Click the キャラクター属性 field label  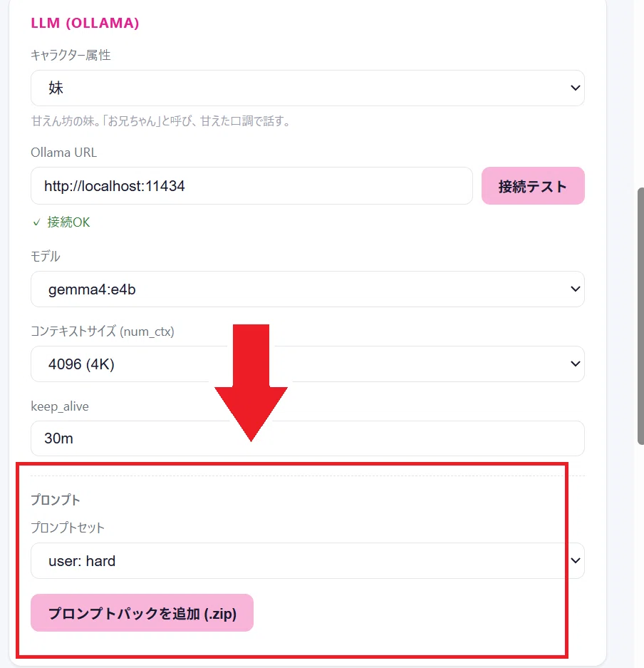(71, 56)
